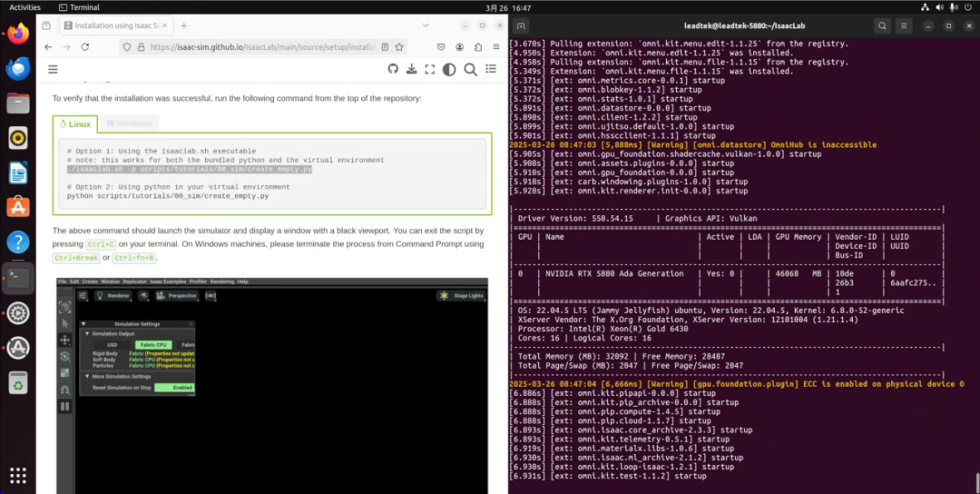This screenshot has height=494, width=980.
Task: Click the docs download page icon
Action: coord(411,69)
